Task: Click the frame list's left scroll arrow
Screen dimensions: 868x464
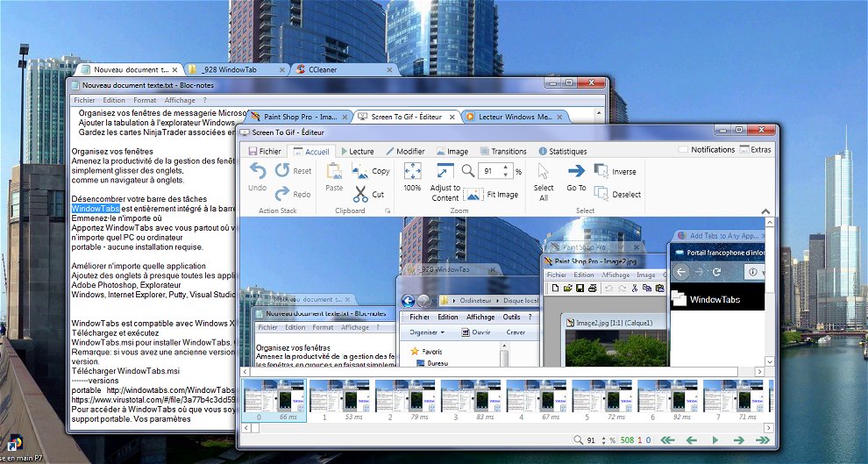Action: (246, 427)
